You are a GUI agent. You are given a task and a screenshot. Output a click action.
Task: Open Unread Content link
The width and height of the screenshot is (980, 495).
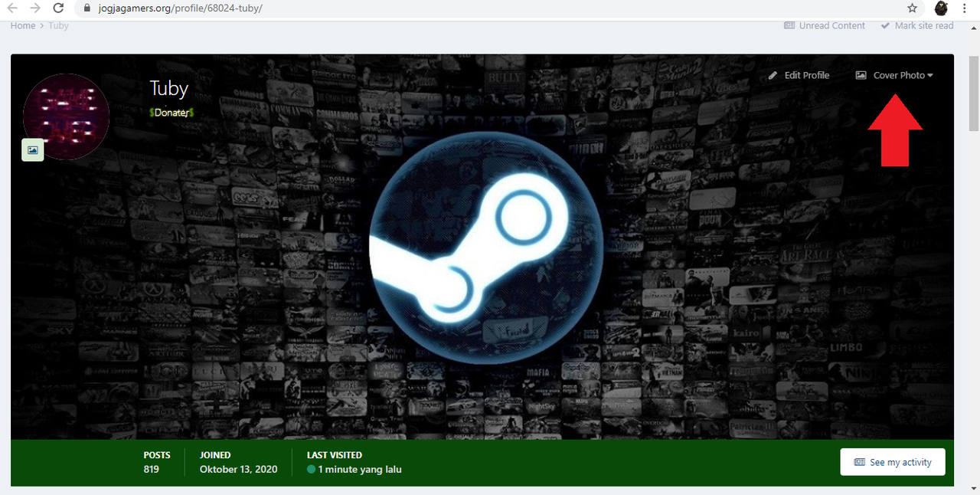[825, 25]
